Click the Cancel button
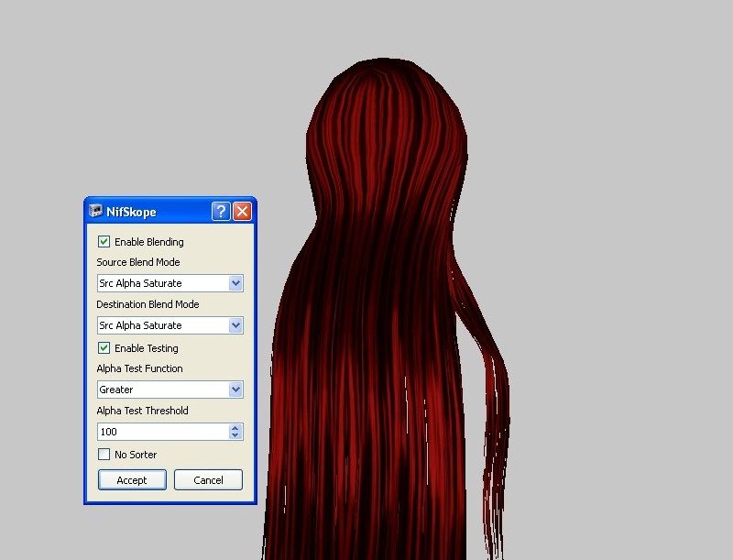Screen dimensions: 733x560 coord(209,480)
